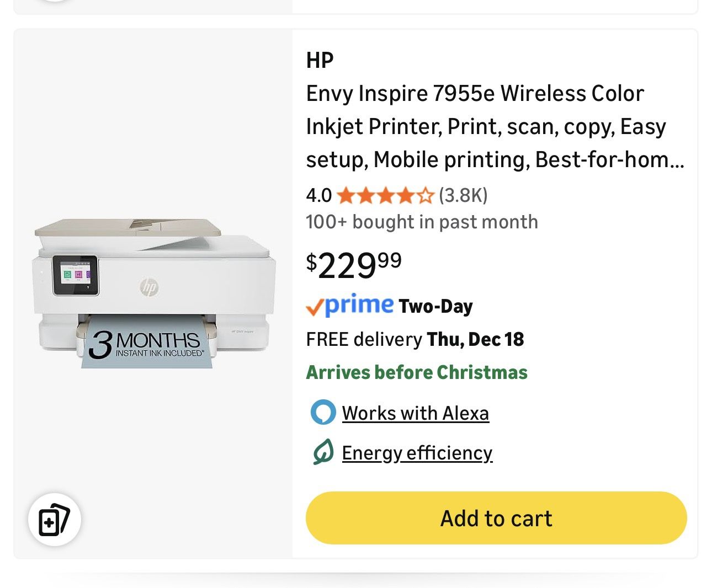The image size is (712, 588).
Task: Click the yellow Add to cart button
Action: 496,518
